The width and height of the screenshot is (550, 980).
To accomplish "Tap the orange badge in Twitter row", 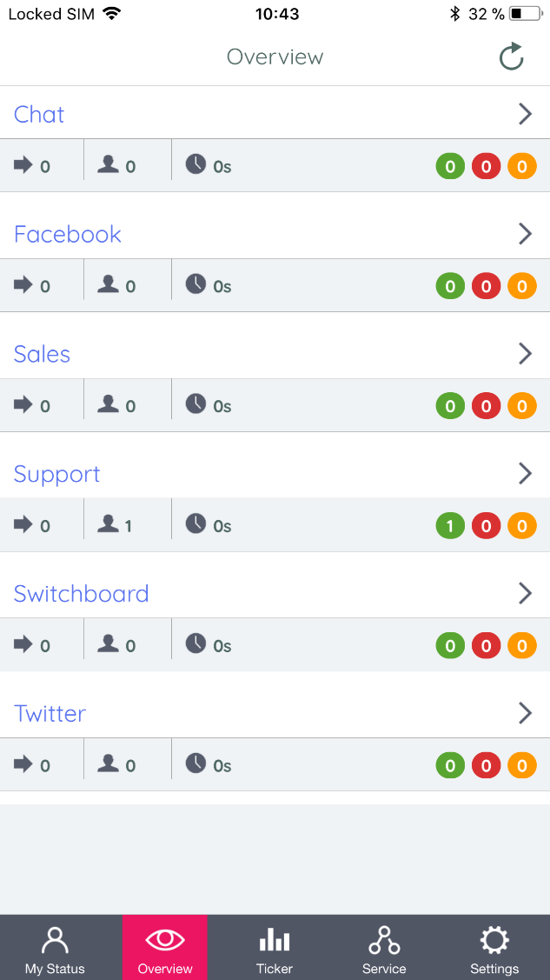I will [521, 765].
